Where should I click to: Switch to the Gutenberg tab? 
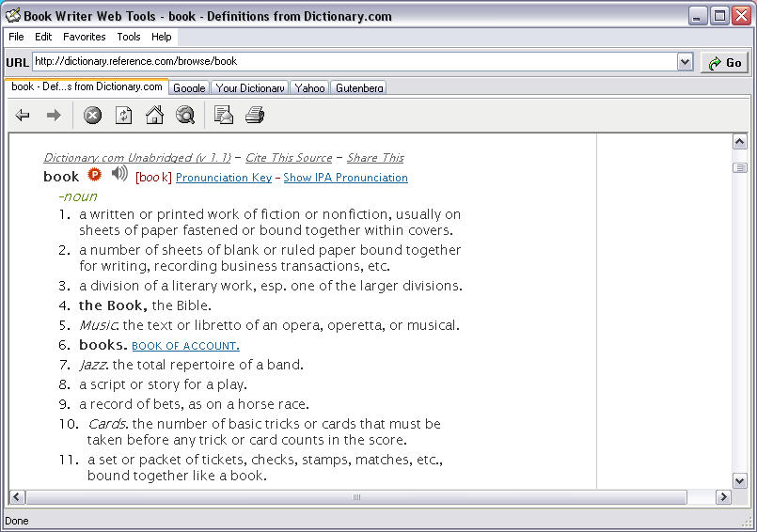(x=359, y=87)
